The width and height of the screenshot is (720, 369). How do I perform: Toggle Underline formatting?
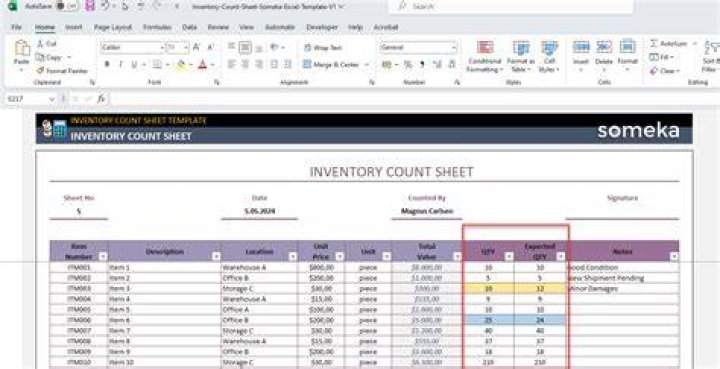[134, 65]
